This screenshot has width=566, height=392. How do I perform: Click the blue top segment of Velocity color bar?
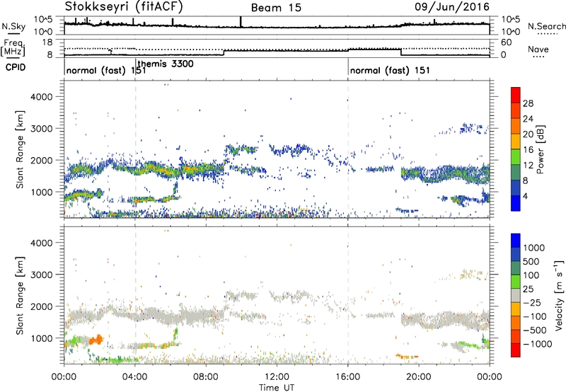pos(516,241)
